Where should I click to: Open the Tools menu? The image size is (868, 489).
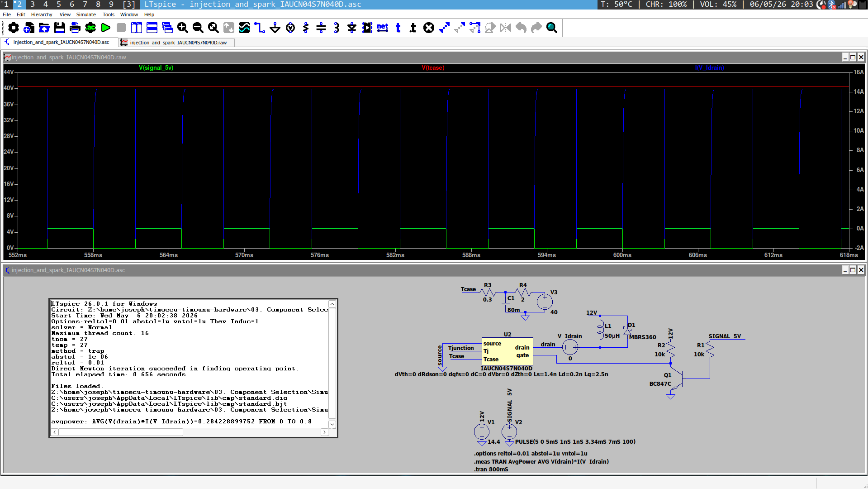pos(109,14)
